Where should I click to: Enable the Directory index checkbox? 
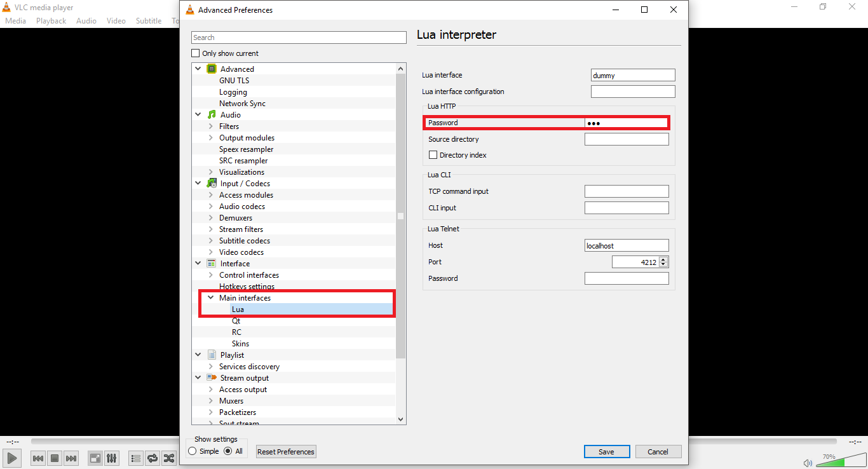(433, 154)
